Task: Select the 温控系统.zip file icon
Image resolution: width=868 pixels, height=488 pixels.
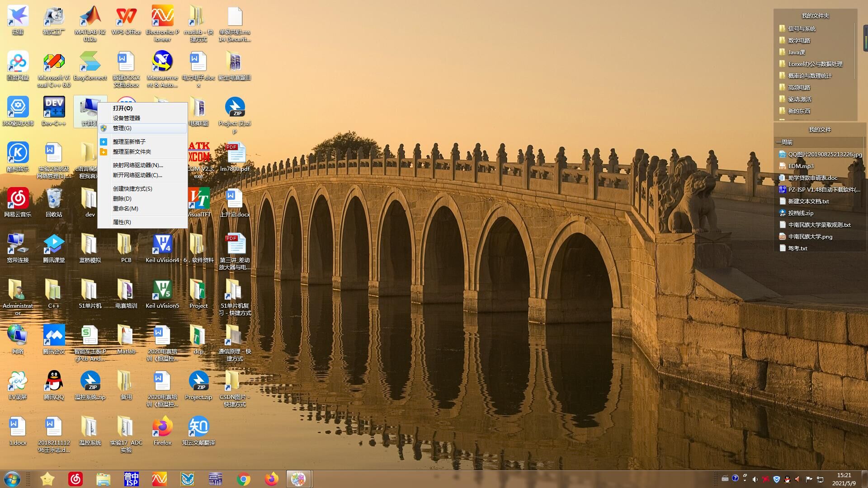Action: [x=90, y=385]
